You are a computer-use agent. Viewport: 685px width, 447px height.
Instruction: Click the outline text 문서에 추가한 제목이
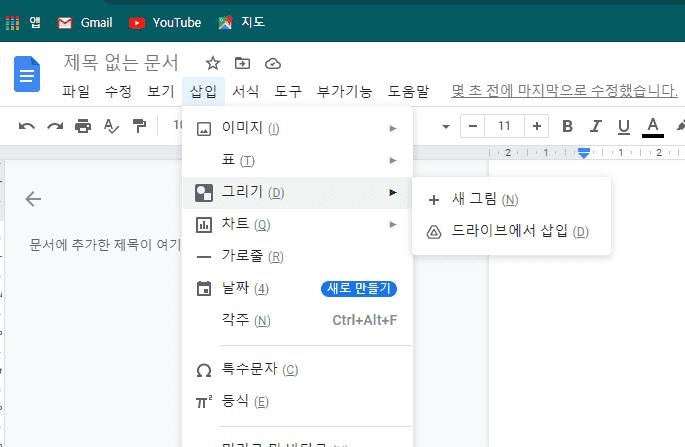pos(90,245)
